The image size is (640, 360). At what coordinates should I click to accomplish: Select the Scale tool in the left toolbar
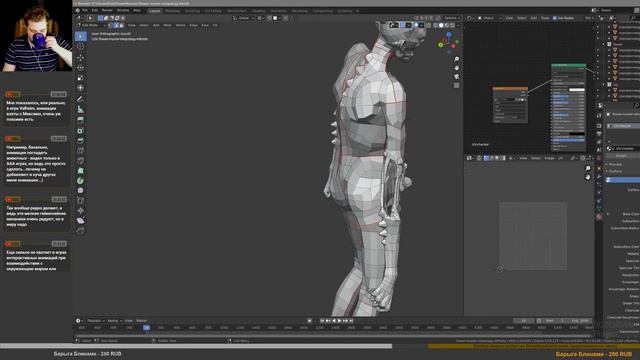point(81,78)
